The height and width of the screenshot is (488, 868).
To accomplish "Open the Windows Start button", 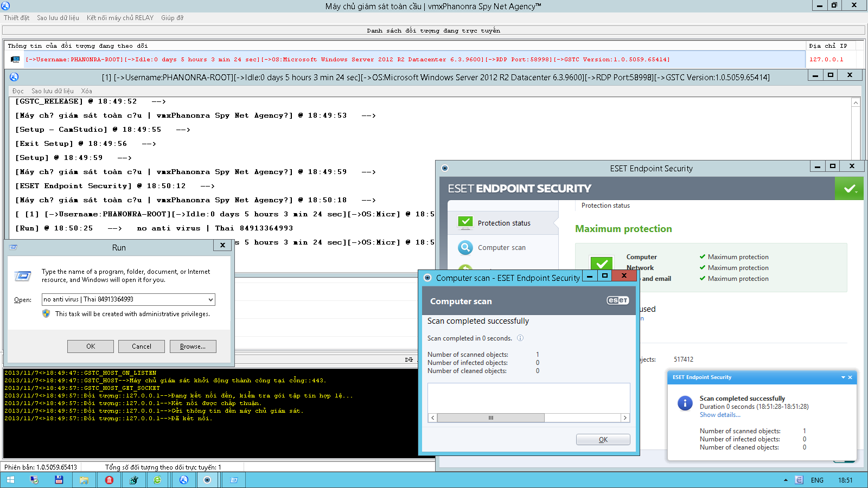I will pyautogui.click(x=10, y=480).
